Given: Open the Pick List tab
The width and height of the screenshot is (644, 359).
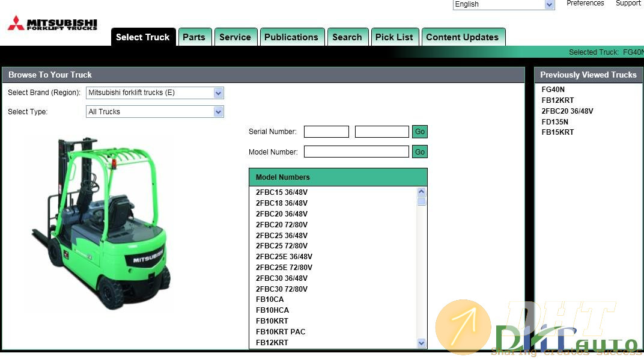Looking at the screenshot, I should coord(394,37).
